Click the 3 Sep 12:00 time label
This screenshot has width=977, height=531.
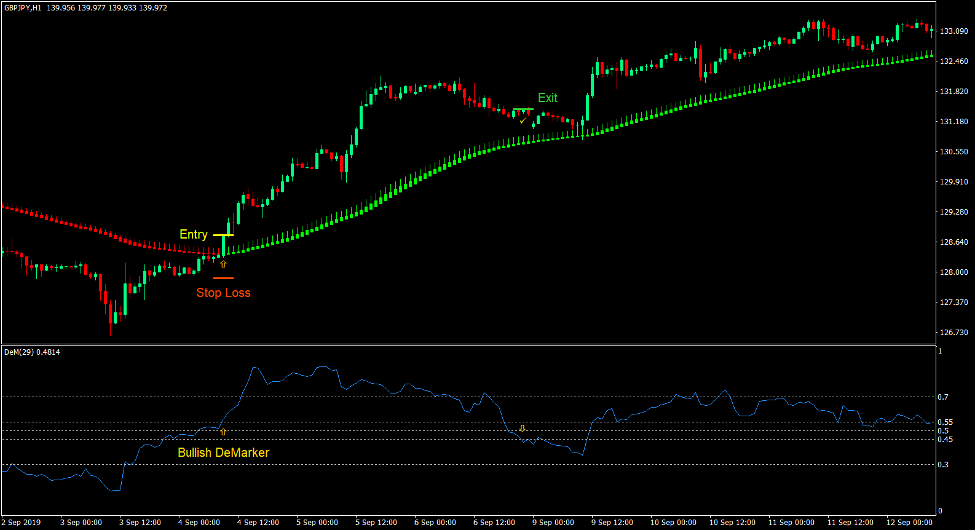[140, 522]
